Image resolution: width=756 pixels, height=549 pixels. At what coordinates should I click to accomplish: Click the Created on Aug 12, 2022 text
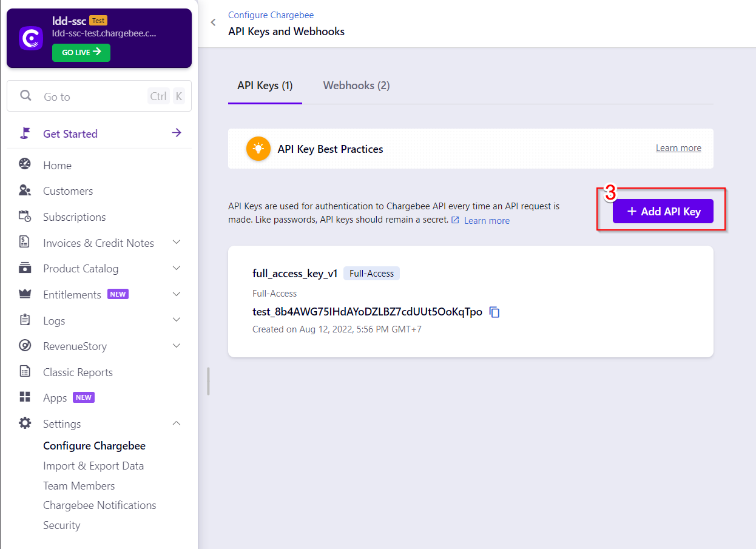point(337,329)
